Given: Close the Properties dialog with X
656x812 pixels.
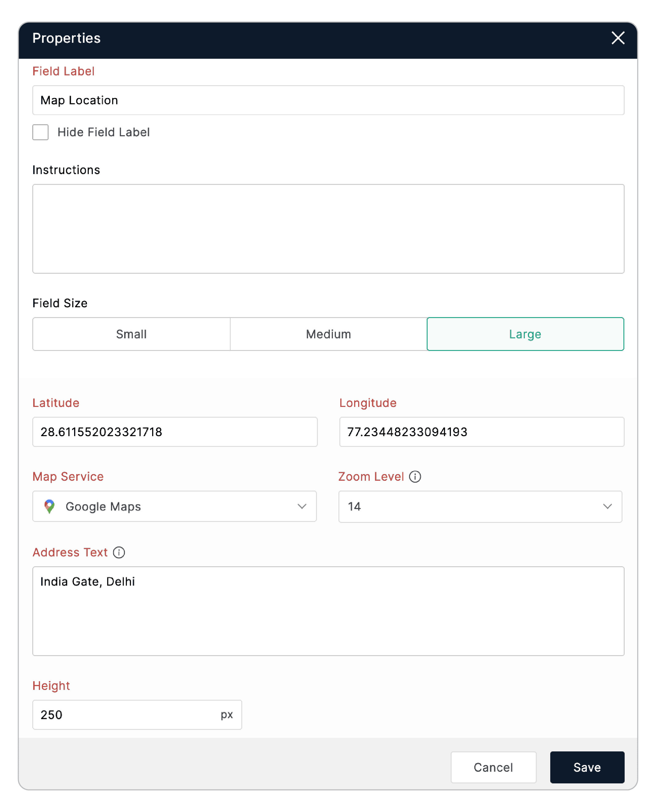Looking at the screenshot, I should click(618, 38).
